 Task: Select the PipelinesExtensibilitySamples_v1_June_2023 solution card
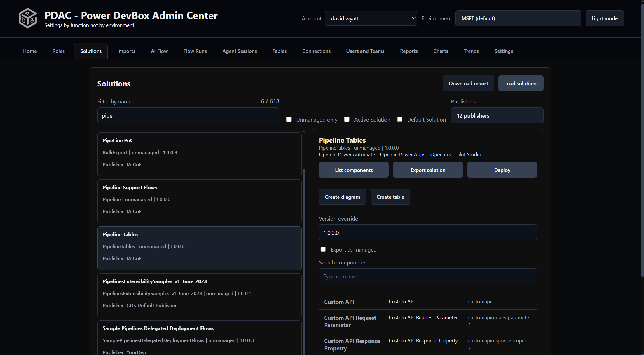tap(199, 295)
